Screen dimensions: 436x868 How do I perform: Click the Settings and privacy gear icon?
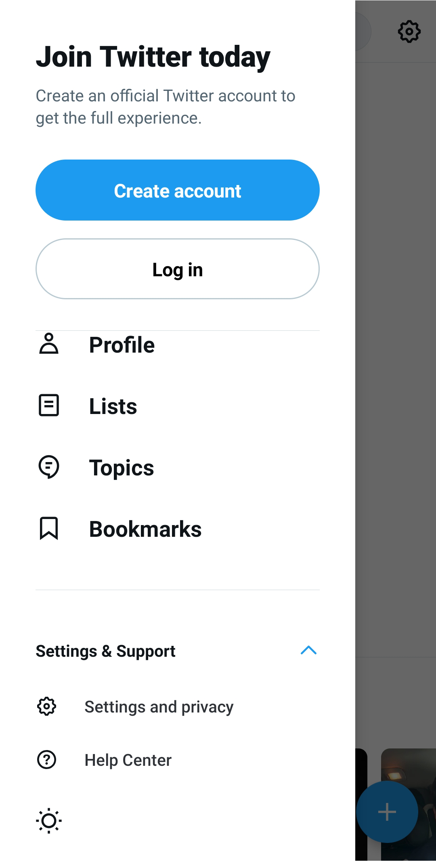[47, 706]
